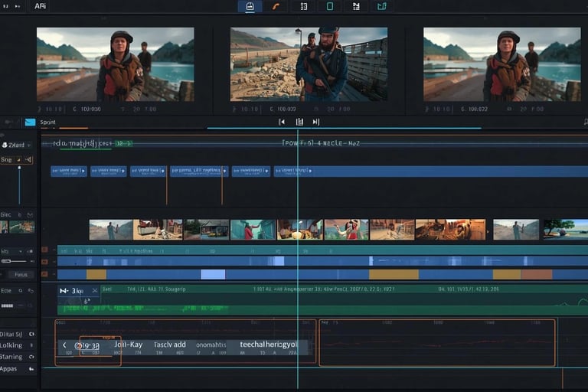Click the teal phone-shaped icon in top toolbar
Screen dimensions: 588x392
coord(330,6)
